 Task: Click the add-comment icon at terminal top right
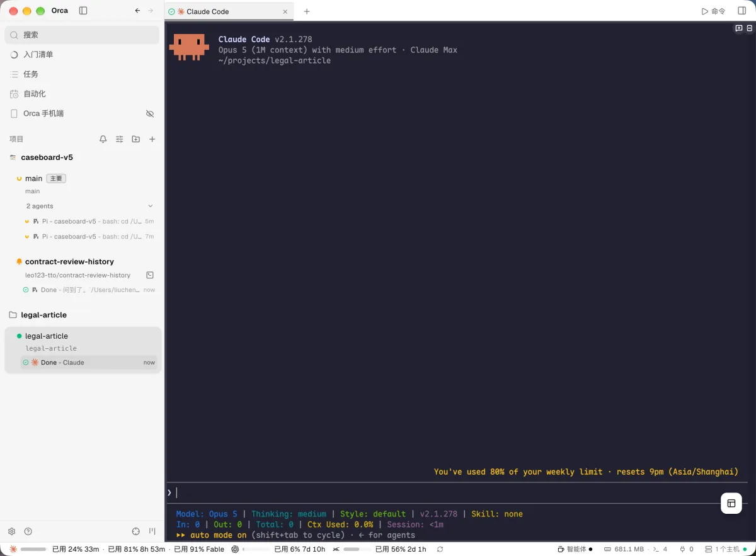[x=739, y=28]
